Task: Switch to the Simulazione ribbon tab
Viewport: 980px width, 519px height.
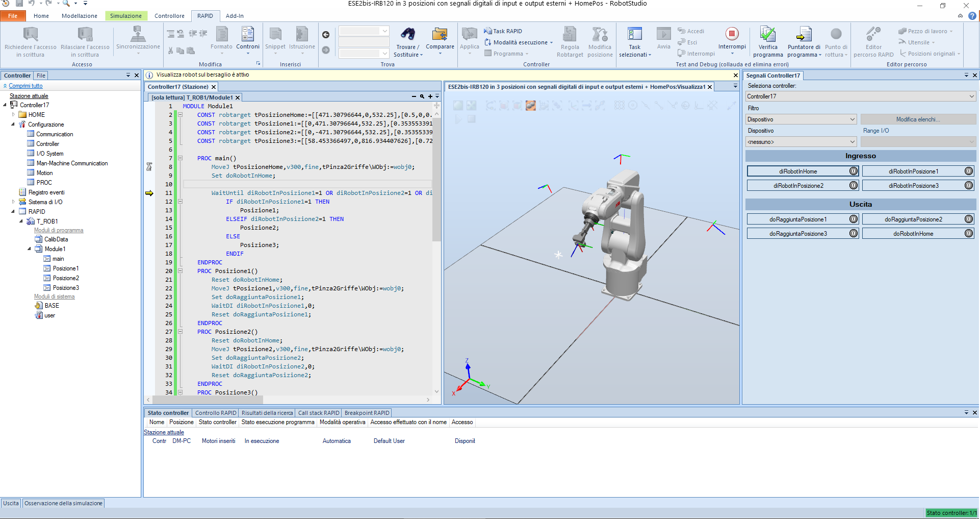Action: (125, 16)
